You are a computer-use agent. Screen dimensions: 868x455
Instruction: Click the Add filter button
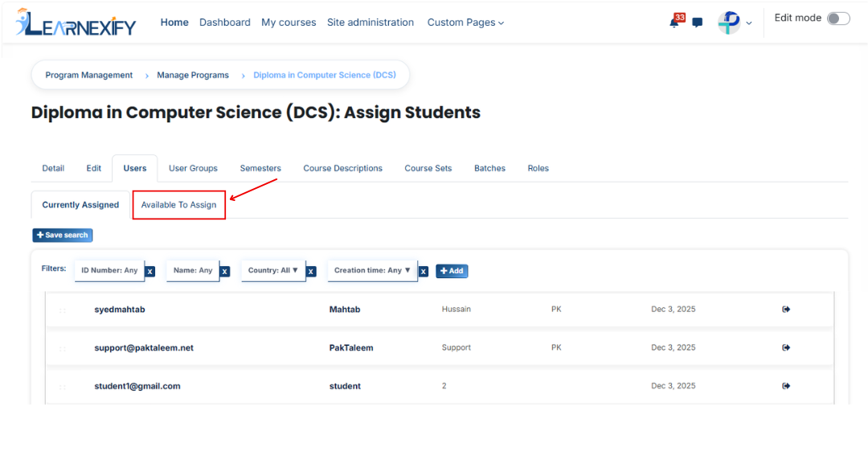(x=452, y=271)
